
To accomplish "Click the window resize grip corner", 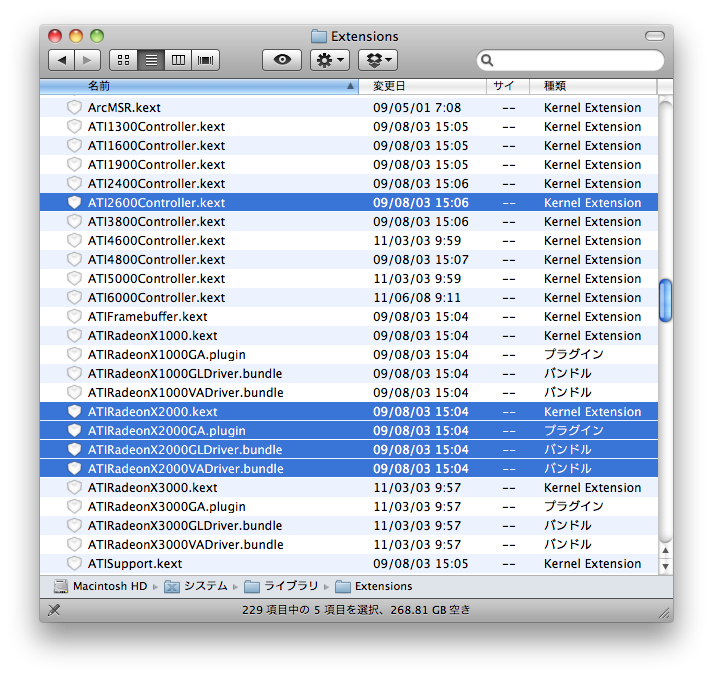I will pyautogui.click(x=665, y=614).
